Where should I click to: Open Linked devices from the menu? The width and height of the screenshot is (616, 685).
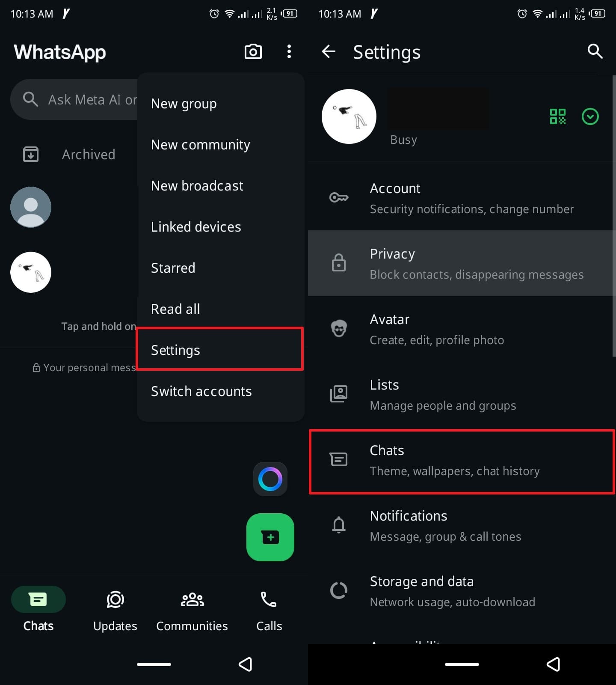pyautogui.click(x=221, y=227)
